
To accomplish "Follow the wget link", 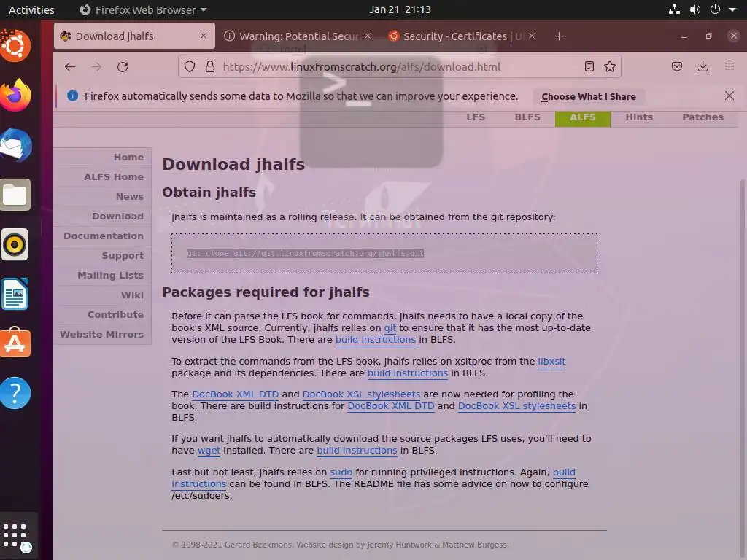I will click(209, 451).
